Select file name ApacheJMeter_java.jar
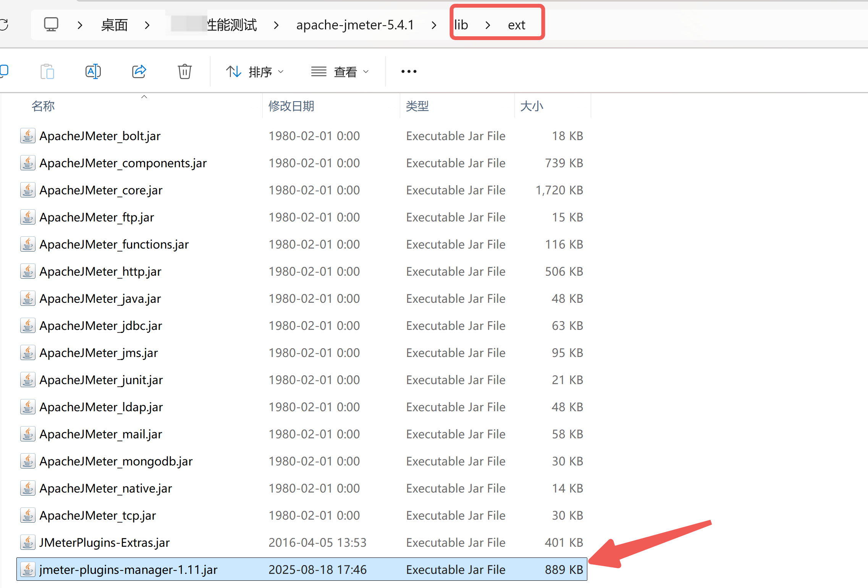Image resolution: width=868 pixels, height=588 pixels. pos(100,299)
